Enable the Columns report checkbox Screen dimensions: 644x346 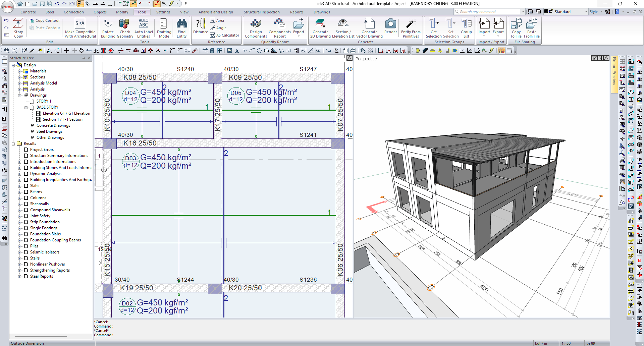point(26,198)
